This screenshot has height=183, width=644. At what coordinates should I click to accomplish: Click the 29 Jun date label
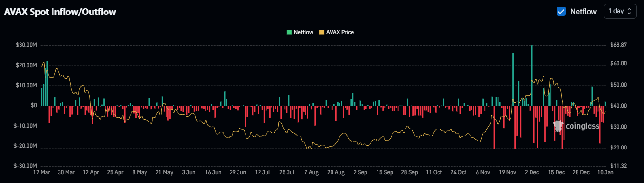coord(238,172)
